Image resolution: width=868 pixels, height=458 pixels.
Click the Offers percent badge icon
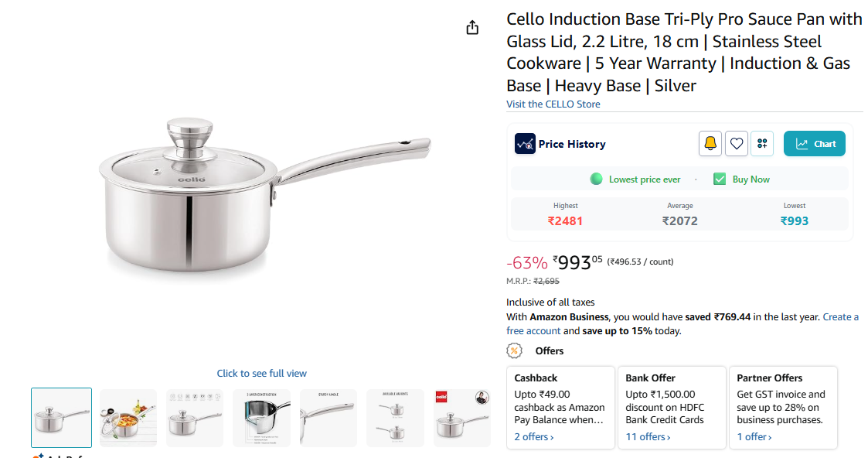(x=515, y=350)
